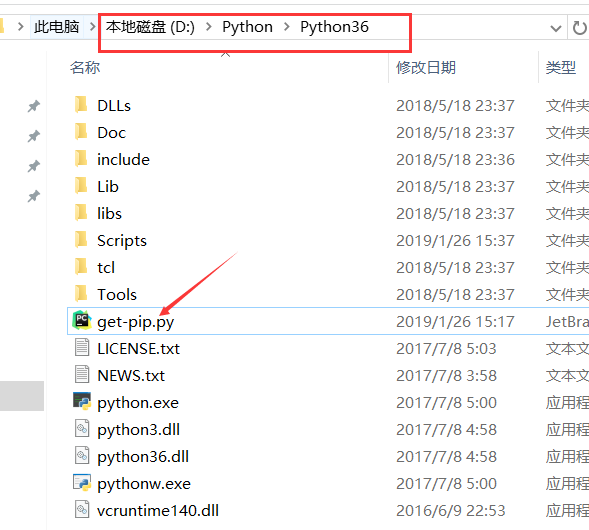Select the Lib folder icon

click(81, 186)
